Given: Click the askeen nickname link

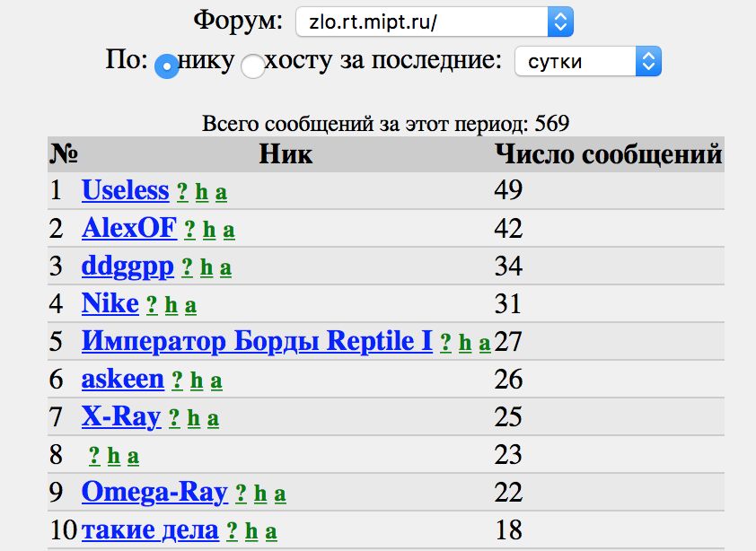Looking at the screenshot, I should pyautogui.click(x=123, y=379).
